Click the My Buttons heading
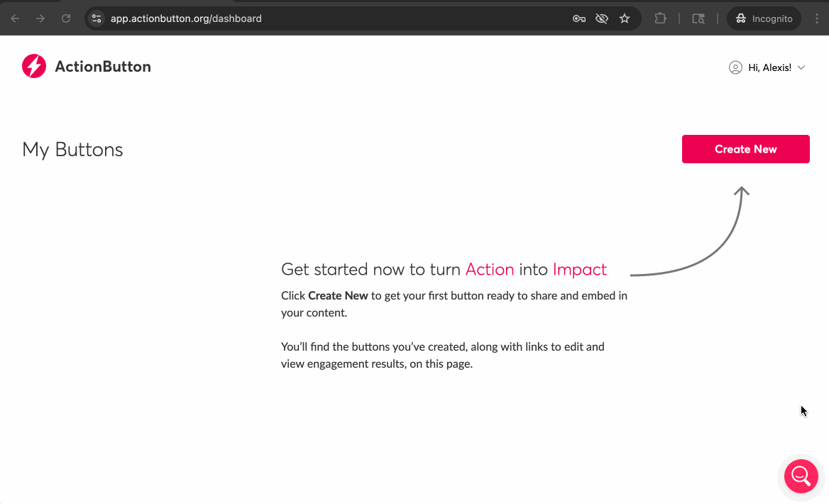Viewport: 829px width, 504px height. click(72, 150)
